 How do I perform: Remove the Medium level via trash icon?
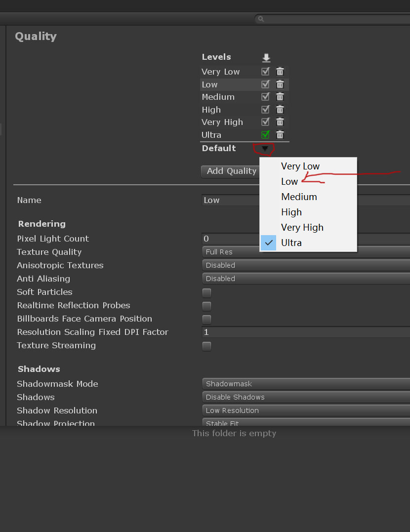point(280,97)
